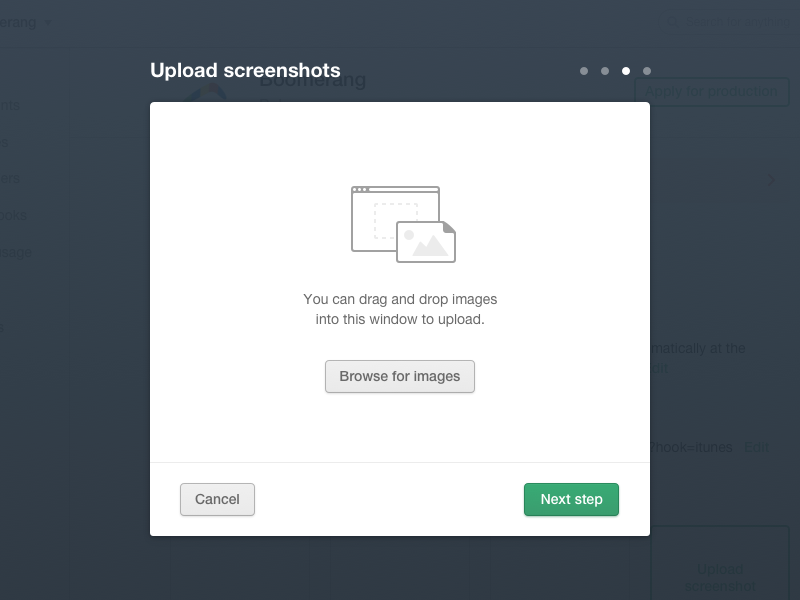Open the dimmed app name dropdown in header
This screenshot has height=600, width=800.
point(26,22)
